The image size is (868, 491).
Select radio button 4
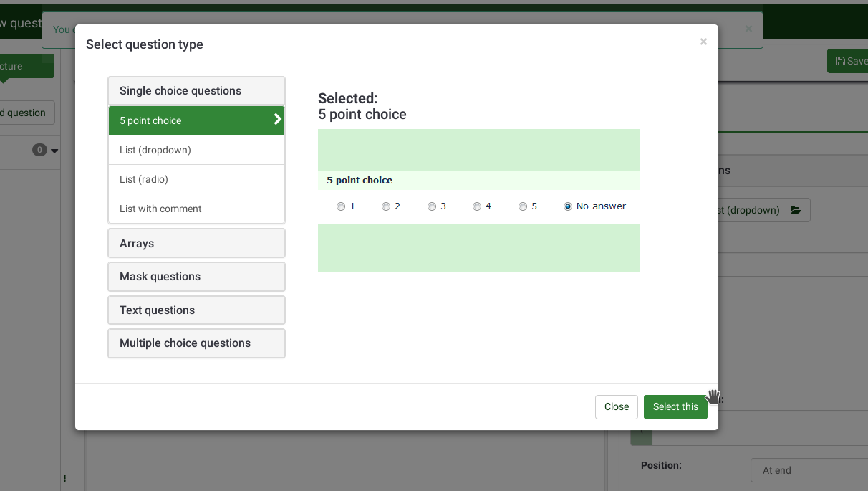point(477,206)
